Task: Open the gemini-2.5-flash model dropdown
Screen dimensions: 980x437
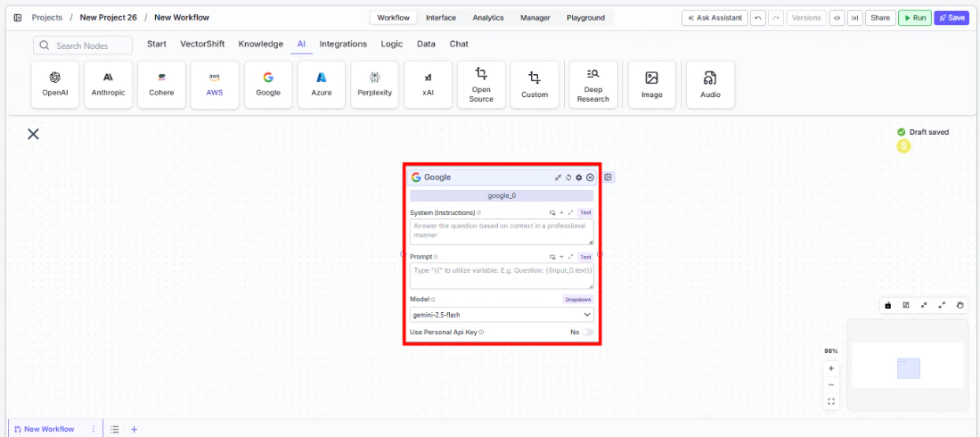Action: 502,314
